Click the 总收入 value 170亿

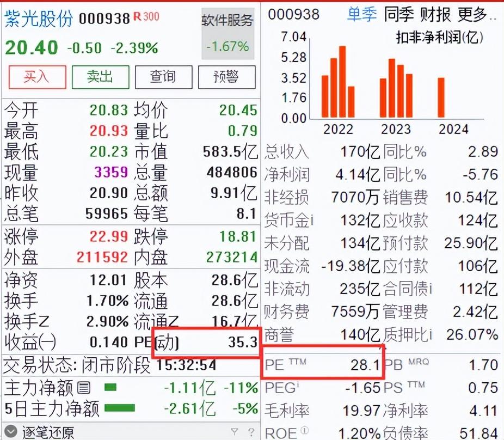[360, 151]
